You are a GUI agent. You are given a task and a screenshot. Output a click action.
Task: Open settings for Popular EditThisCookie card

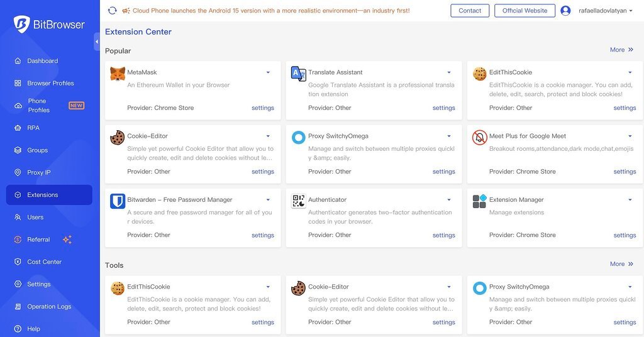point(625,108)
